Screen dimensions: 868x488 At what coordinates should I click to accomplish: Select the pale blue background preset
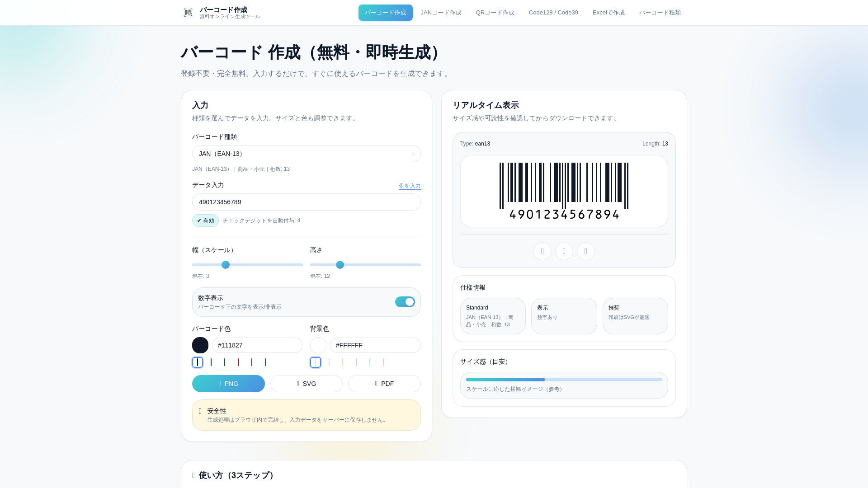pos(356,362)
